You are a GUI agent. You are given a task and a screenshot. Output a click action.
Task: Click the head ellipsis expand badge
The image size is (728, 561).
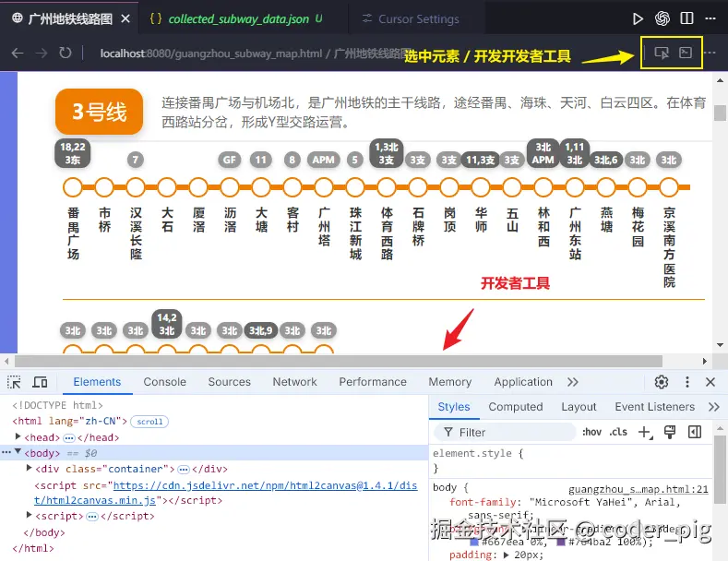click(68, 438)
